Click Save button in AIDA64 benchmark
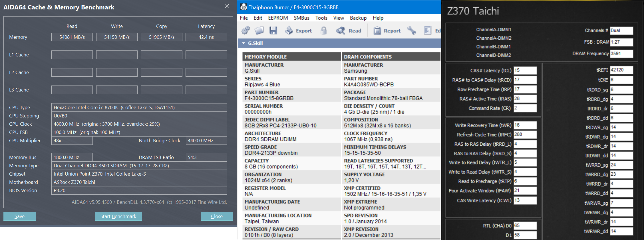 19,216
